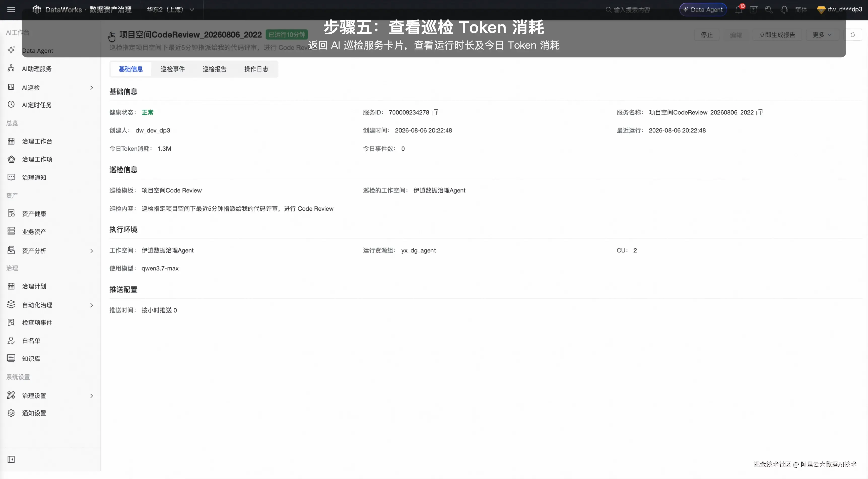Open the notifications bell icon
Screen dimensions: 868x479
(739, 9)
